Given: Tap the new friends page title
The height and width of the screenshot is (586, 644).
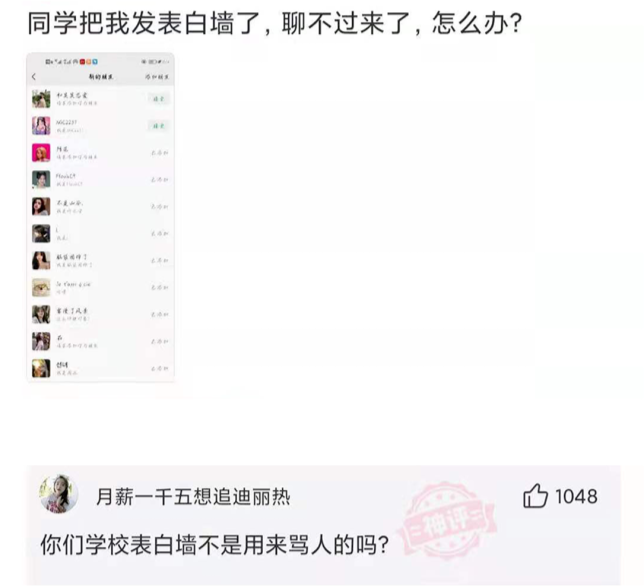Looking at the screenshot, I should point(101,77).
